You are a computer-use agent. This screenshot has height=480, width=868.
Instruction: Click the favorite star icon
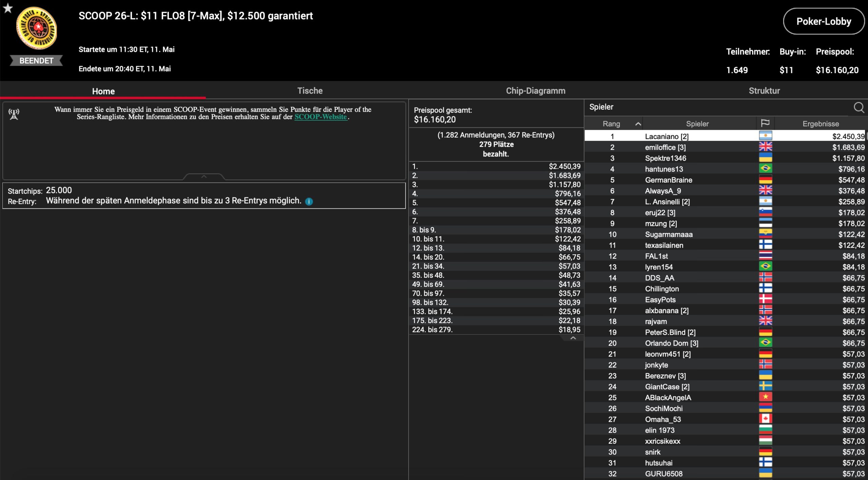coord(7,8)
